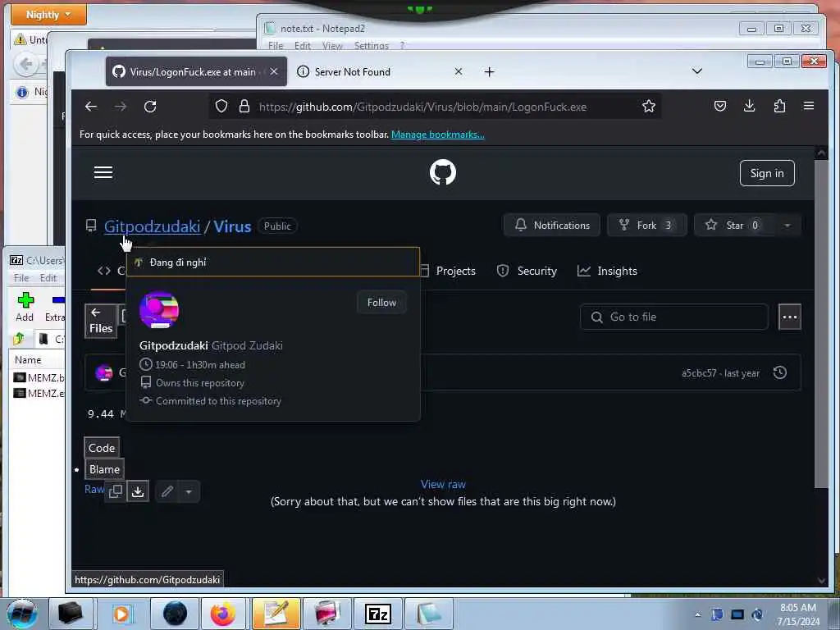This screenshot has width=840, height=630.
Task: Click the View raw link
Action: (443, 484)
